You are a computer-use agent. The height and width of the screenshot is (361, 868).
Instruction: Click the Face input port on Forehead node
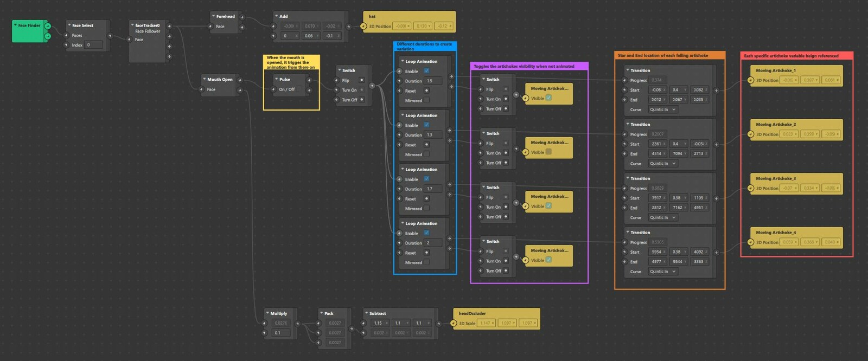[x=210, y=27]
